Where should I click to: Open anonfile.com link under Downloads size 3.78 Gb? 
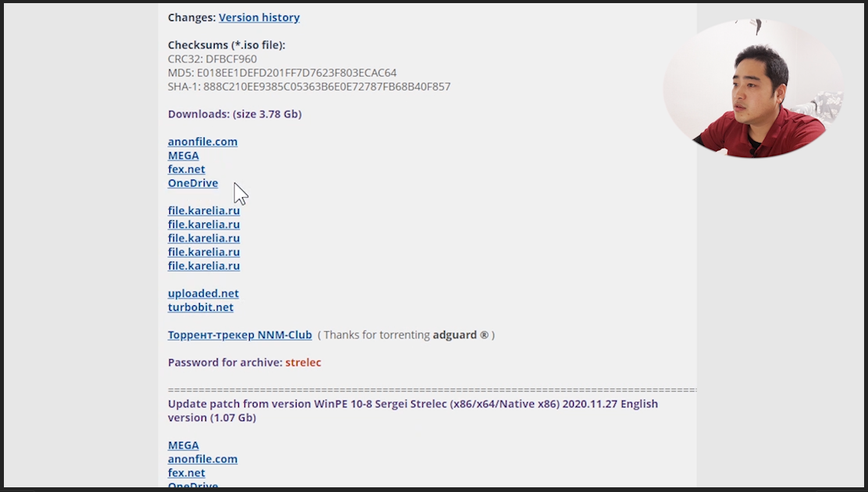tap(203, 141)
